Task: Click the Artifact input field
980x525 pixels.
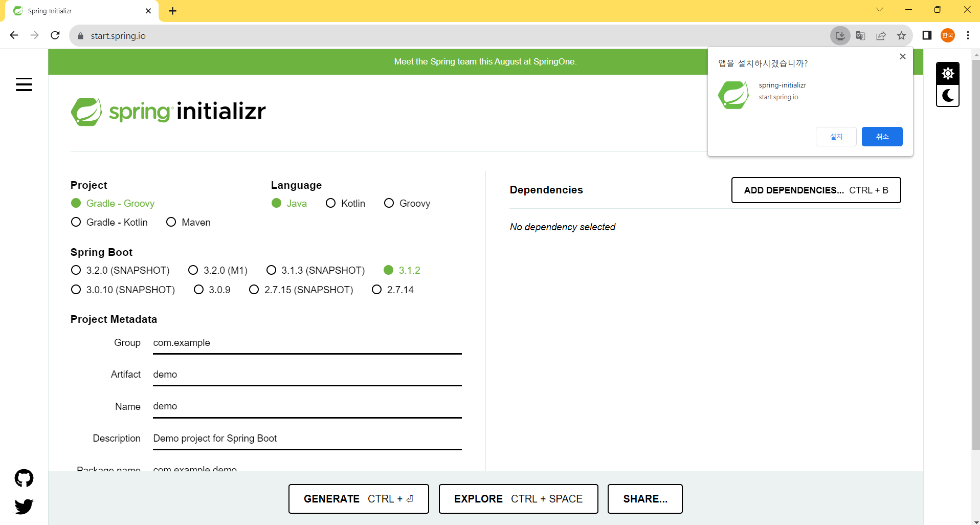Action: pos(307,375)
